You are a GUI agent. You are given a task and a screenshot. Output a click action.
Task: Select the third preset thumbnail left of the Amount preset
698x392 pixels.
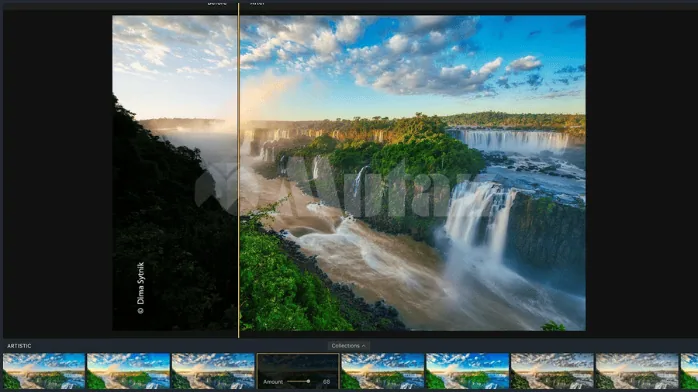(213, 371)
